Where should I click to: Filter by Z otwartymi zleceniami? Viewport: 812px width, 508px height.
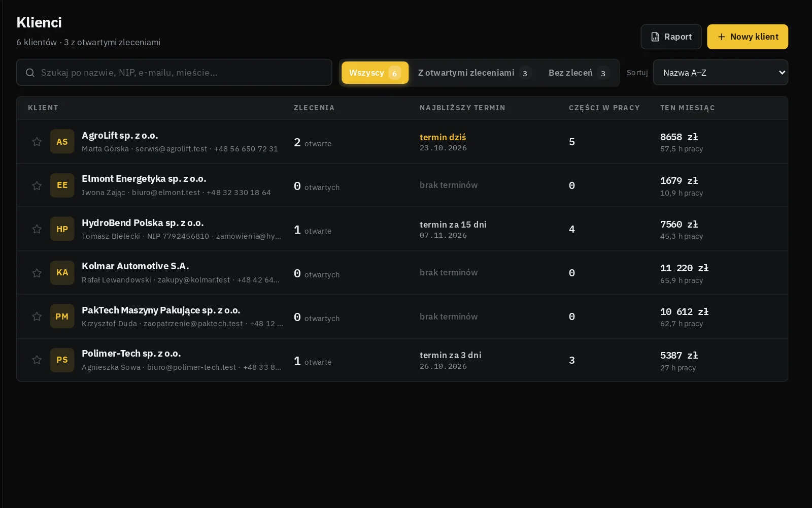point(475,73)
